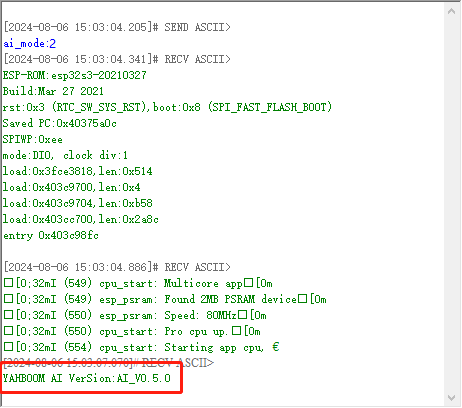Screen dimensions: 462x408
Task: Click the 'load:0x403c9700,len:0x4' line
Action: click(x=72, y=187)
